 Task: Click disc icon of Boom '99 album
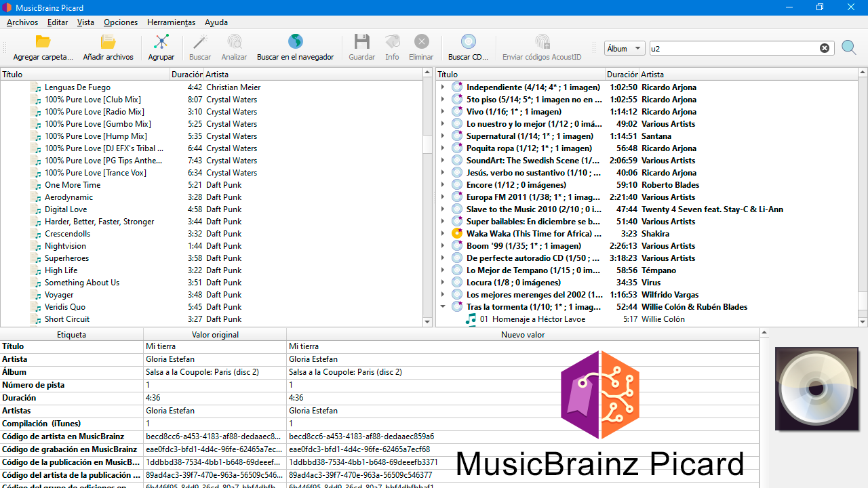[x=457, y=246]
